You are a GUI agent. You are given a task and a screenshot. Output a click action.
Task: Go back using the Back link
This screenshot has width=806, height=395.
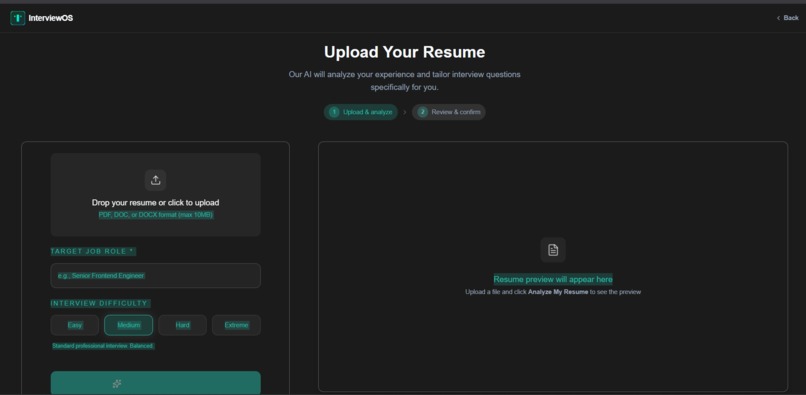pyautogui.click(x=787, y=18)
